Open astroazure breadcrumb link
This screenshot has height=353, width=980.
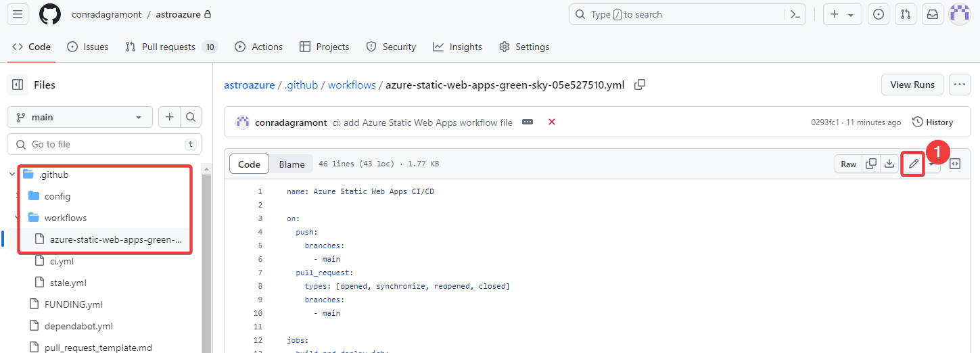click(x=249, y=85)
